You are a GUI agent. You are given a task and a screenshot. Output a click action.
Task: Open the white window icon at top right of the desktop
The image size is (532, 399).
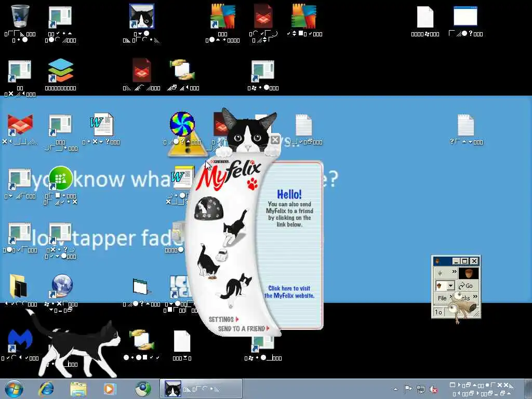465,16
